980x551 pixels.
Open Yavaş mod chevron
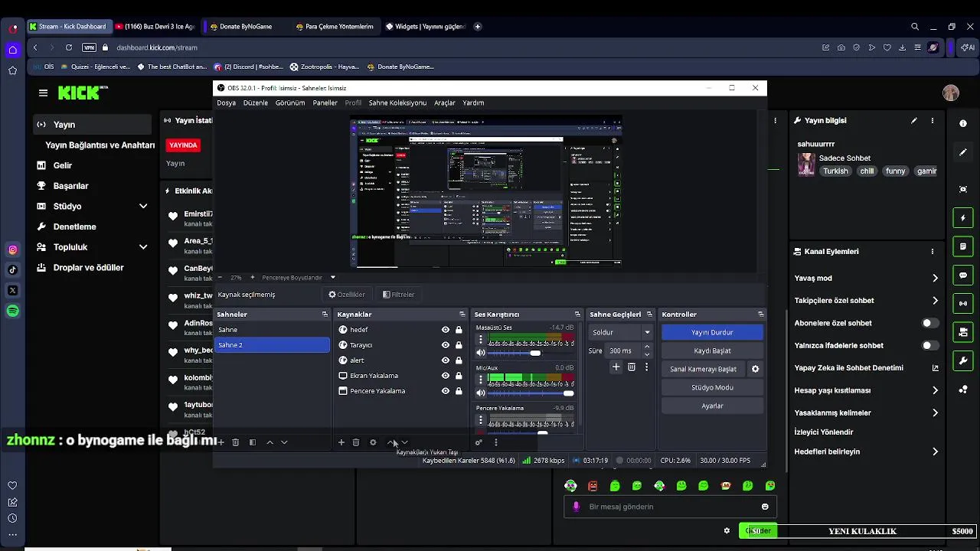pyautogui.click(x=935, y=279)
